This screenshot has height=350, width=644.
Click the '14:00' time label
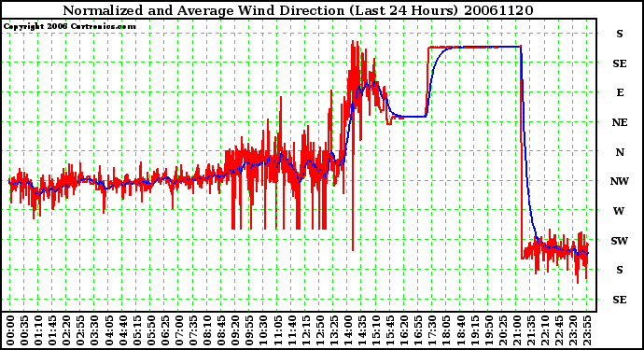(x=347, y=330)
